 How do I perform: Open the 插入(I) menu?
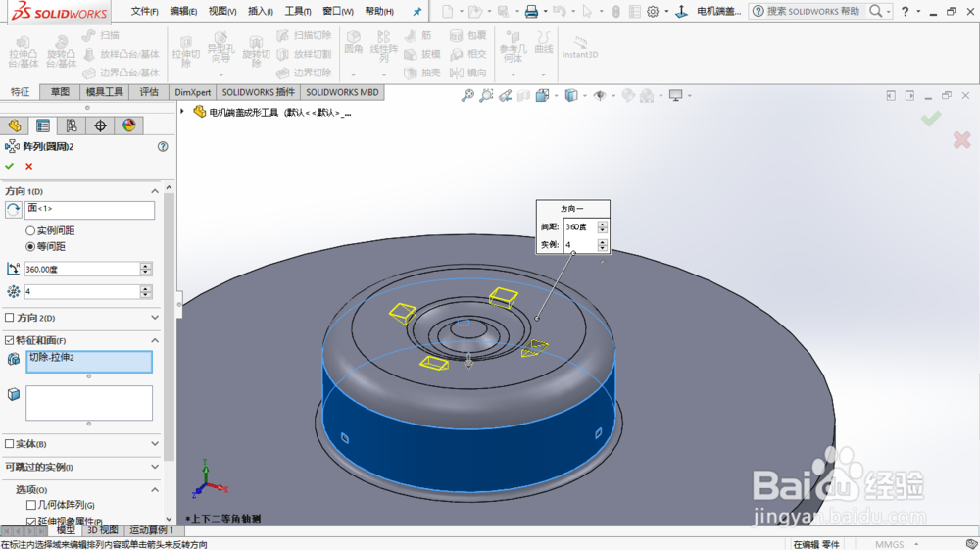260,11
